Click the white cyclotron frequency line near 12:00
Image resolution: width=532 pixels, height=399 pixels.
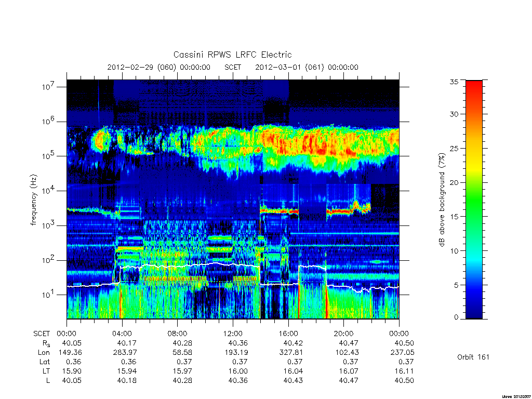pyautogui.click(x=233, y=264)
